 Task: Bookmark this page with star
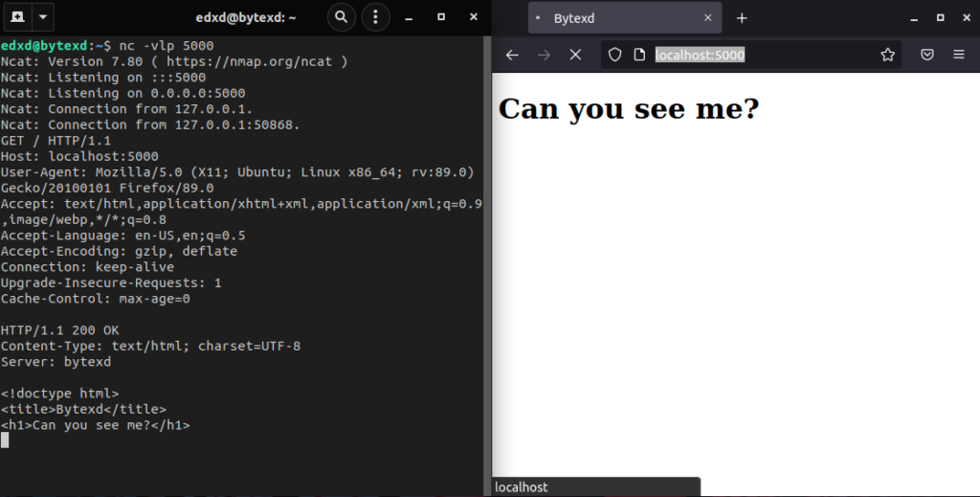(x=887, y=55)
